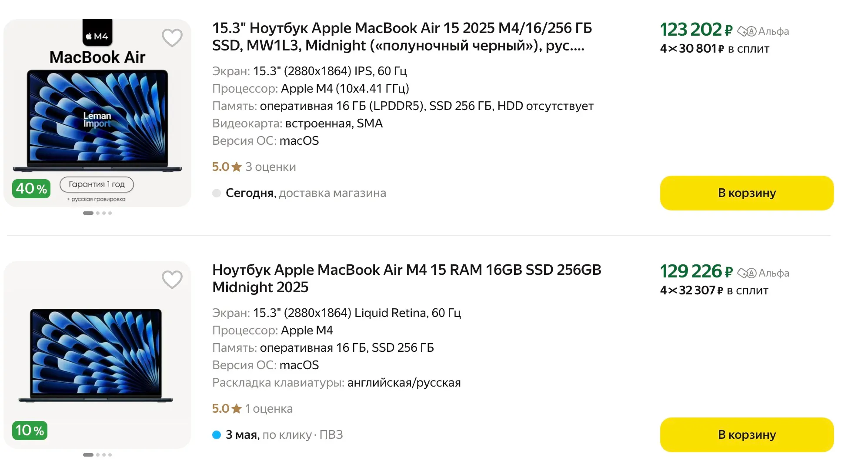Viewport: 868px width, 474px height.
Task: Open the 3 оценки reviews link
Action: click(x=270, y=167)
